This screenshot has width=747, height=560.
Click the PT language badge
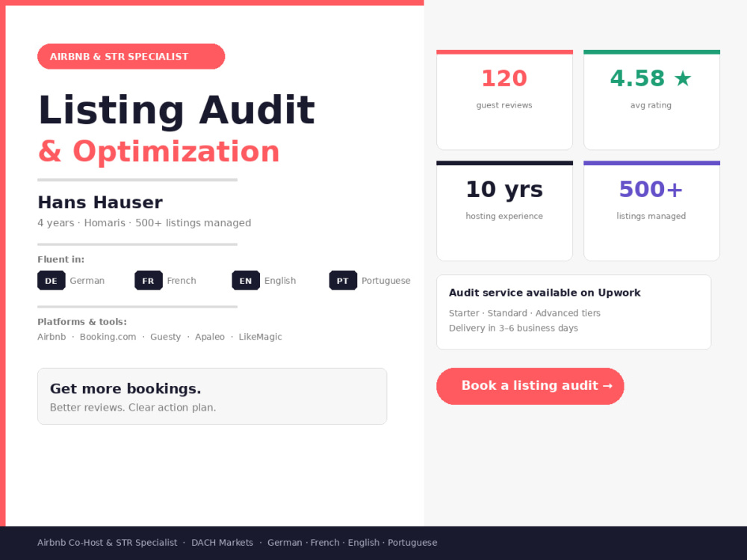click(x=343, y=281)
